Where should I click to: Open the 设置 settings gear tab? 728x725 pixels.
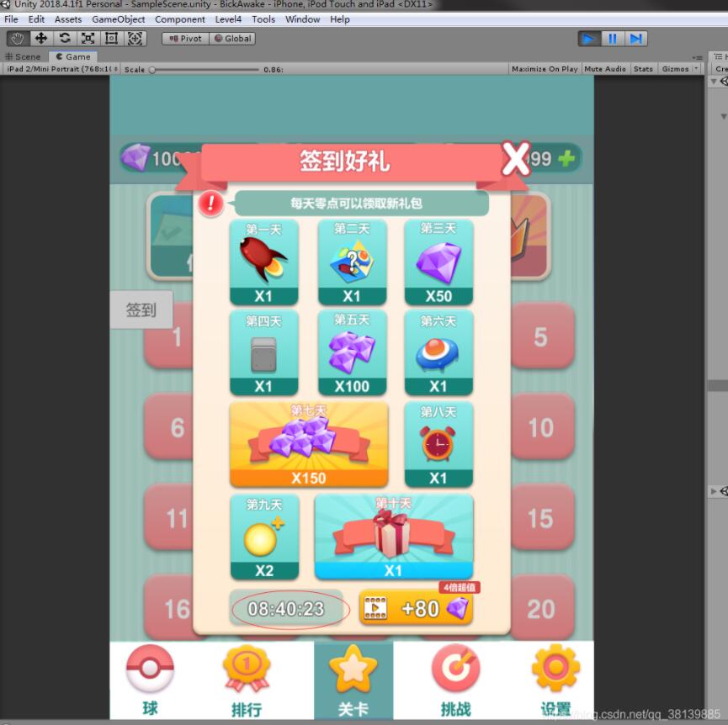pos(555,680)
